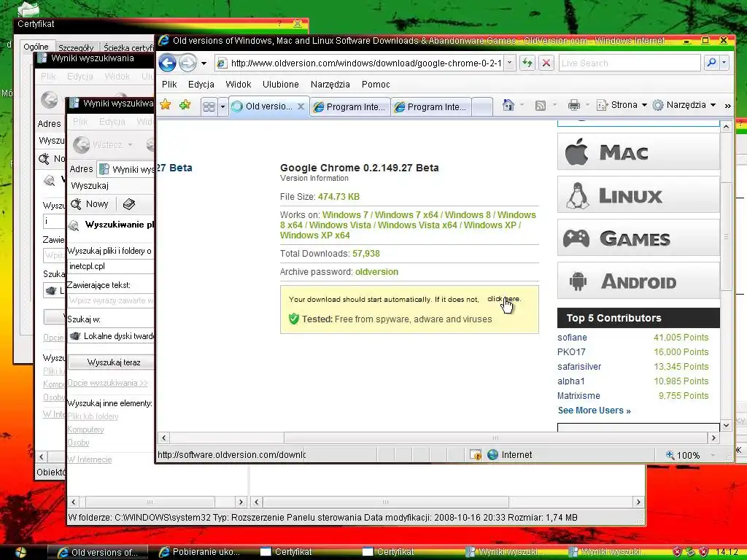This screenshot has height=560, width=747.
Task: Click the Komputery link in search pane
Action: (86, 429)
